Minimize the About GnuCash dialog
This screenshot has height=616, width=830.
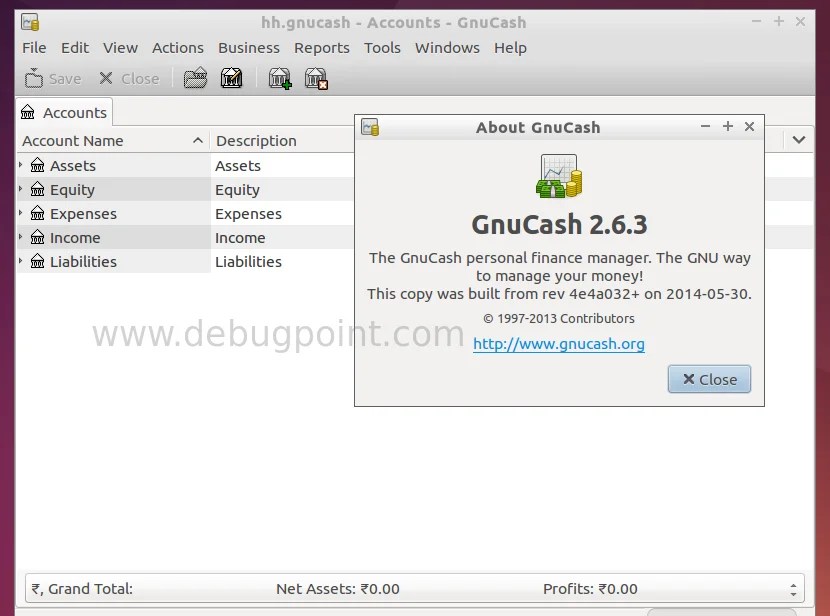tap(705, 126)
